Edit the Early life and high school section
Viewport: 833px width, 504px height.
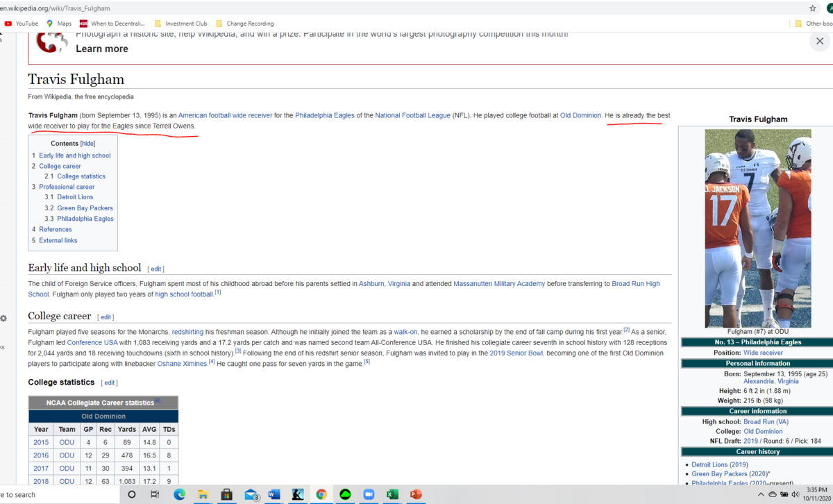(156, 269)
